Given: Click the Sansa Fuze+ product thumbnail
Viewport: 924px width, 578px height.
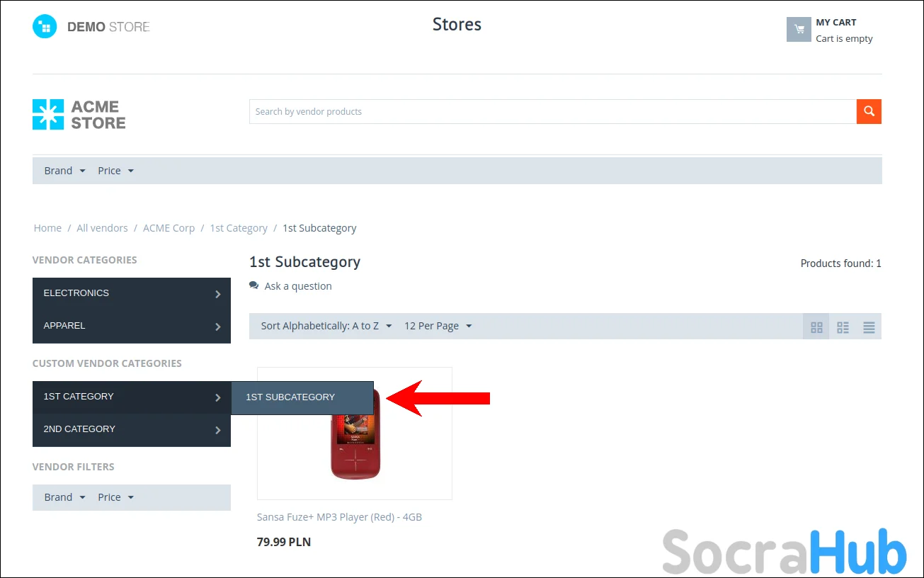Looking at the screenshot, I should point(355,433).
